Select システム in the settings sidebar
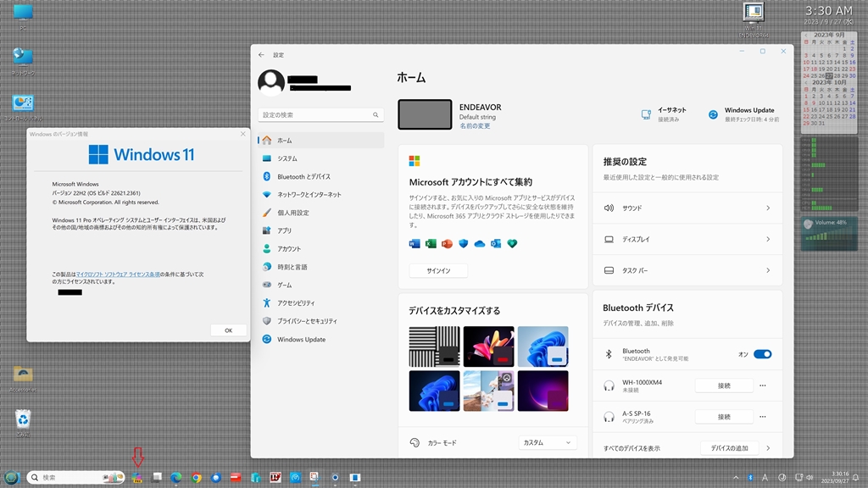 click(287, 158)
